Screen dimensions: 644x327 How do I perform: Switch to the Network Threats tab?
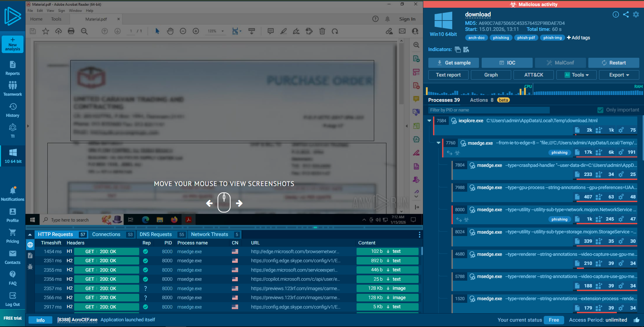coord(209,234)
